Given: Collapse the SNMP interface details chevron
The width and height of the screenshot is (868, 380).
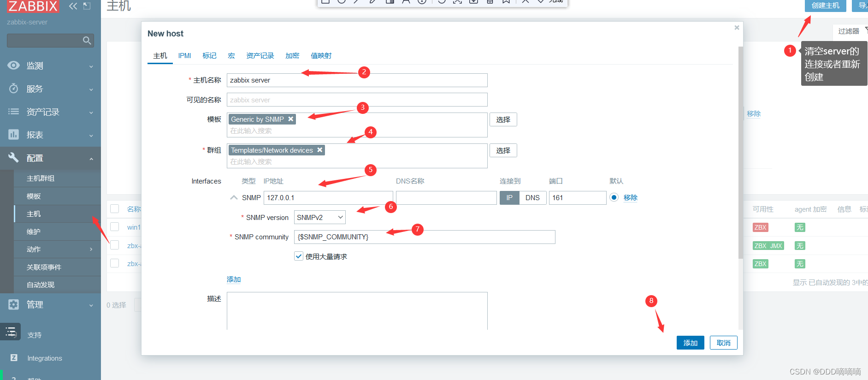Looking at the screenshot, I should [234, 197].
